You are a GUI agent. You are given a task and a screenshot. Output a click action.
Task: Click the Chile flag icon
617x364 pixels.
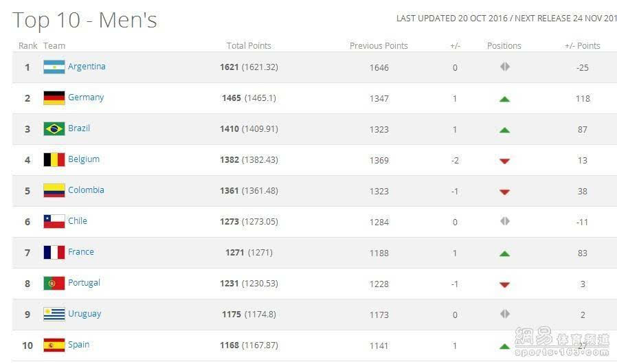[x=54, y=222]
